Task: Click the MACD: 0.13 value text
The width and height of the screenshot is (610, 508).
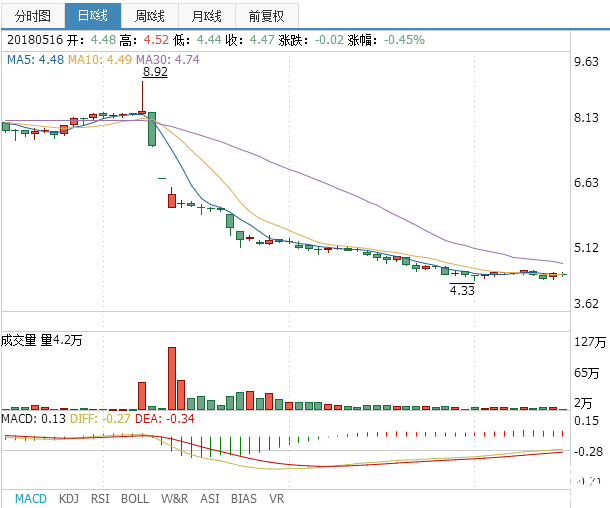Action: (33, 419)
